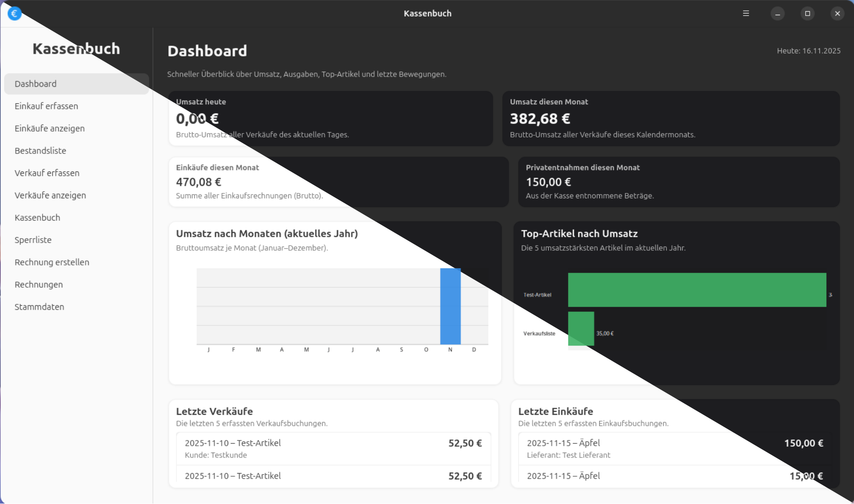
Task: Open sale entry 2025-11-10 Test-Artikel
Action: tap(333, 448)
